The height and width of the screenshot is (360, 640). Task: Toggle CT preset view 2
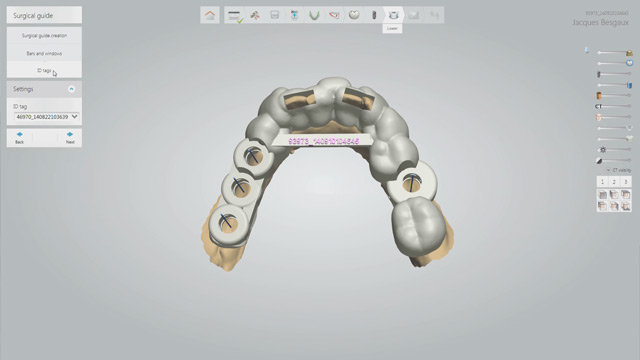tap(614, 182)
